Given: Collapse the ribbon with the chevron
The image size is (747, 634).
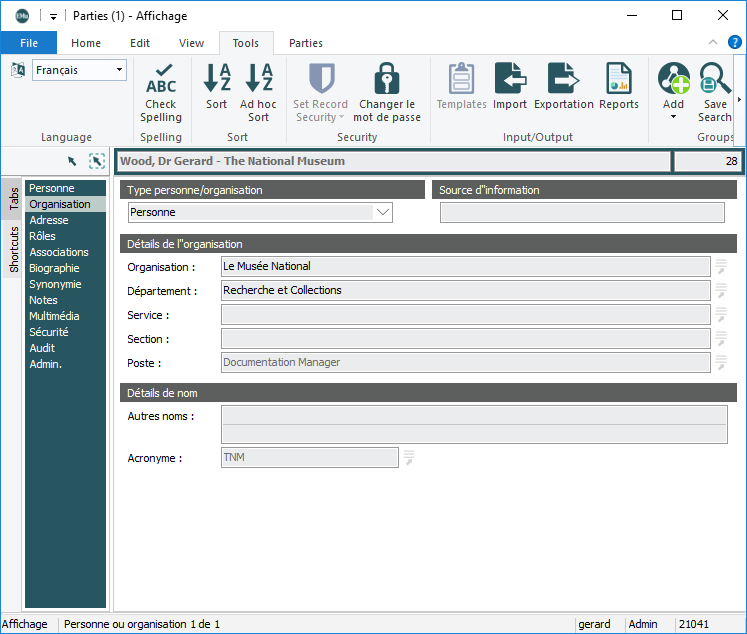Looking at the screenshot, I should pyautogui.click(x=713, y=43).
